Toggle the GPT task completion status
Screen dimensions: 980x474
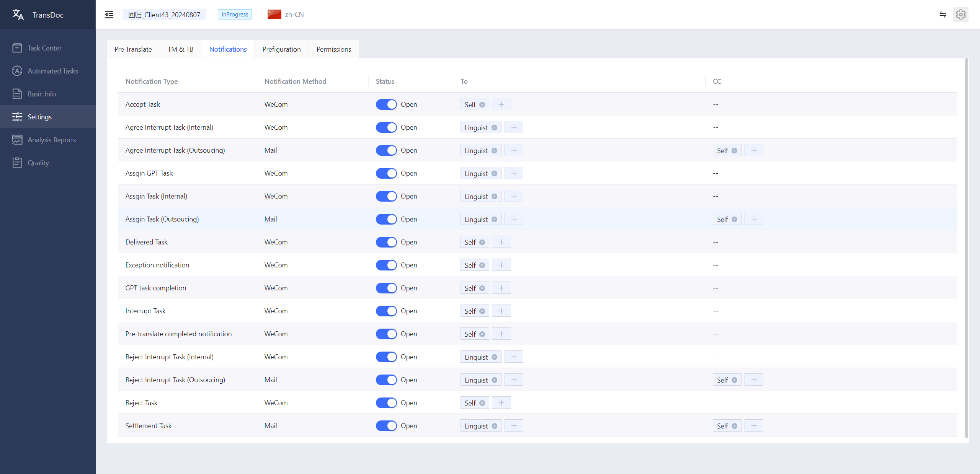[x=386, y=288]
